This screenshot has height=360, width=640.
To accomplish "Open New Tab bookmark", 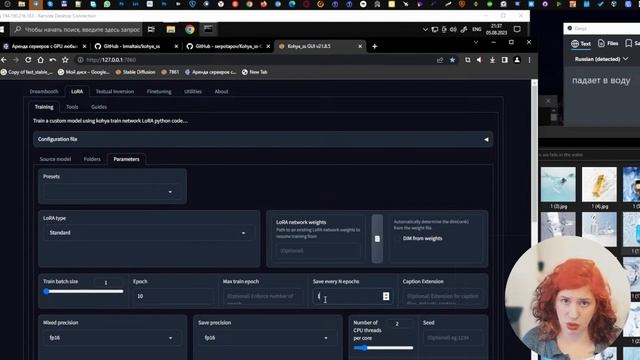I will point(254,72).
